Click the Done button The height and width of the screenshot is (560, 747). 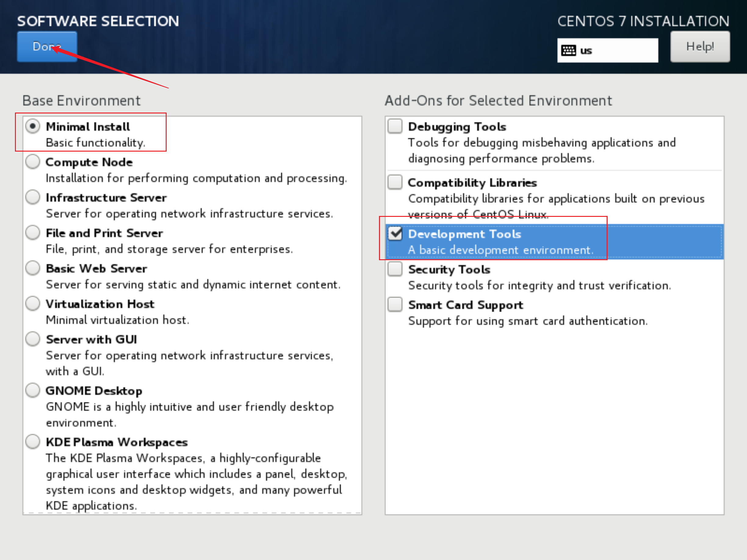[47, 47]
